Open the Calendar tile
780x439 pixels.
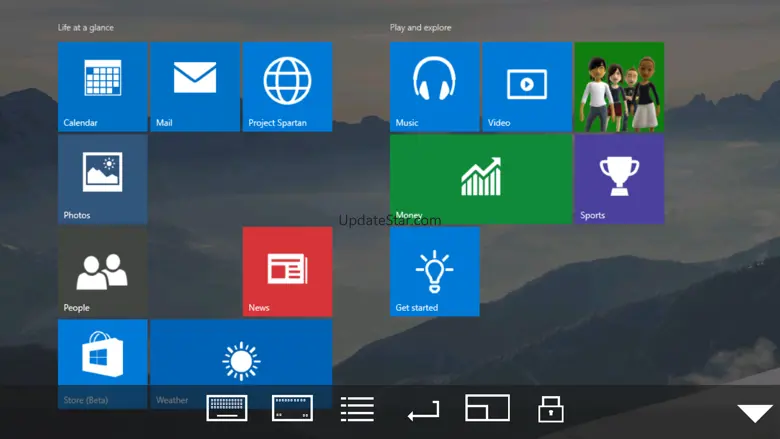coord(103,87)
